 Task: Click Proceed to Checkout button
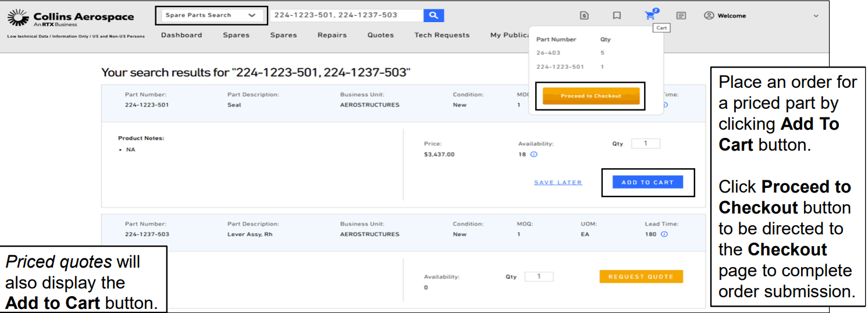[591, 96]
